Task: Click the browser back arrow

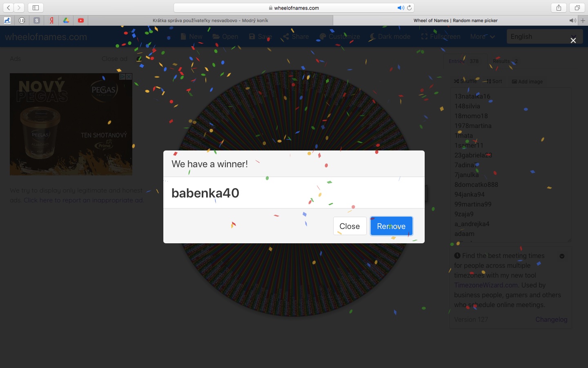Action: pyautogui.click(x=9, y=8)
